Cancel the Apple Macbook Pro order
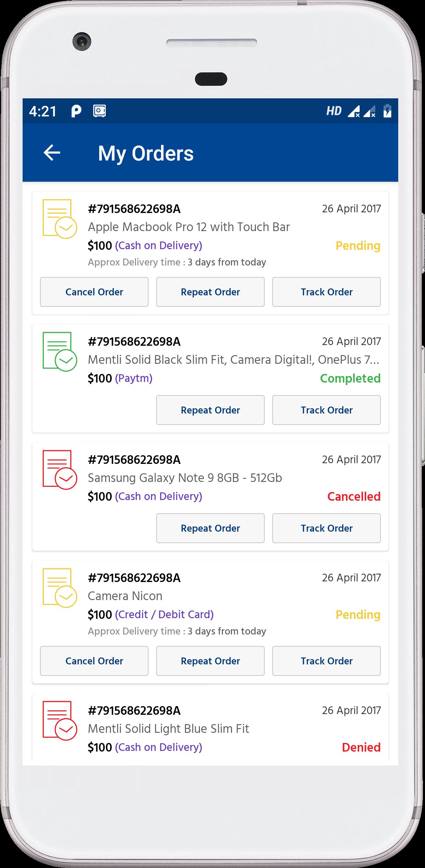The image size is (425, 868). click(94, 292)
